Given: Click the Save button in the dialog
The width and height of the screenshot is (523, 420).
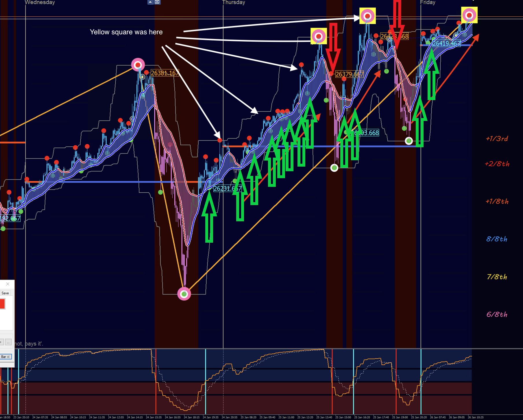Looking at the screenshot, I should coord(5,293).
